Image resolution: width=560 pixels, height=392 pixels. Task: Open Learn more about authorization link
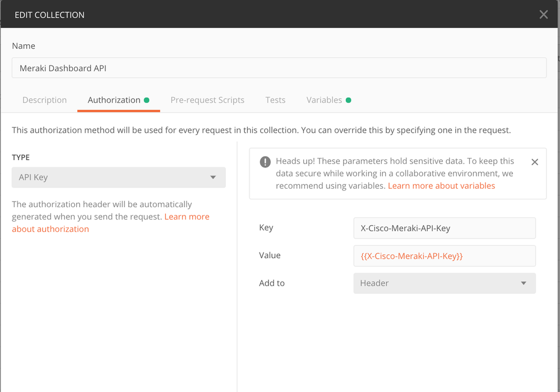coord(111,223)
